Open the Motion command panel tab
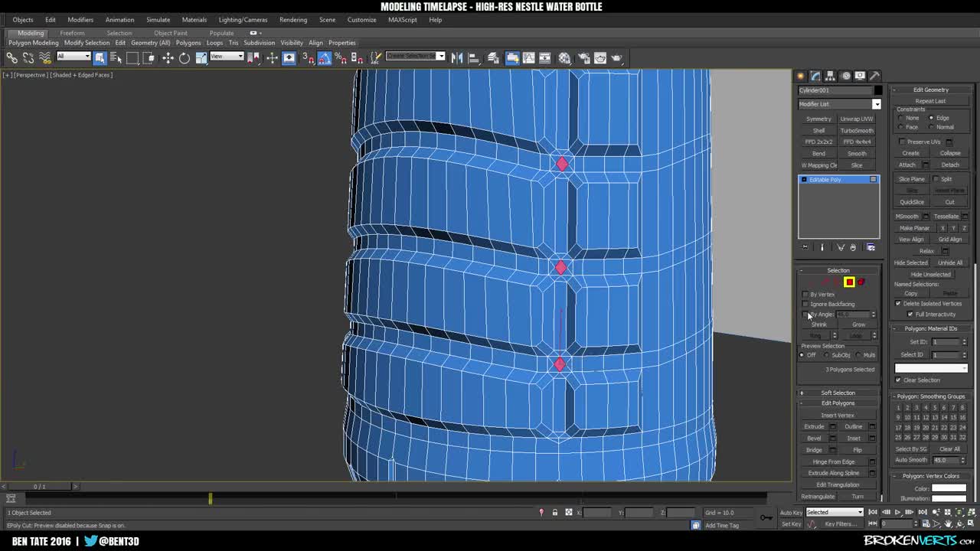 pos(845,76)
